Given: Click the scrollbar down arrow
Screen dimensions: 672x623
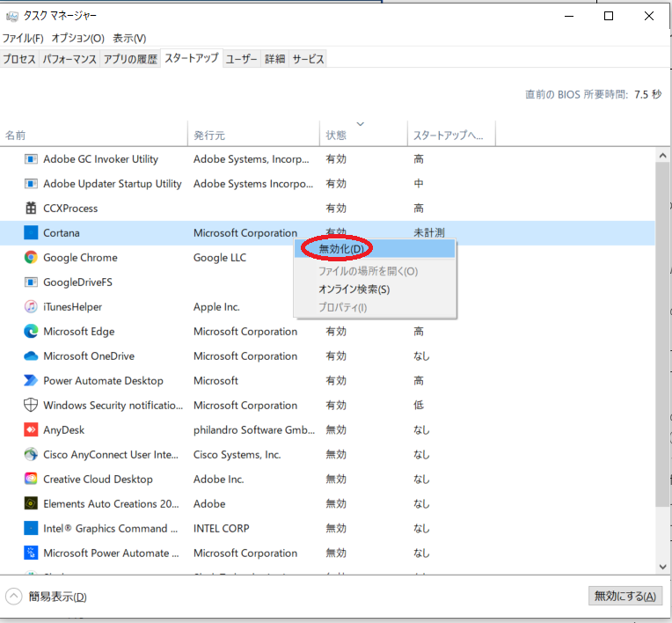Looking at the screenshot, I should (x=662, y=567).
